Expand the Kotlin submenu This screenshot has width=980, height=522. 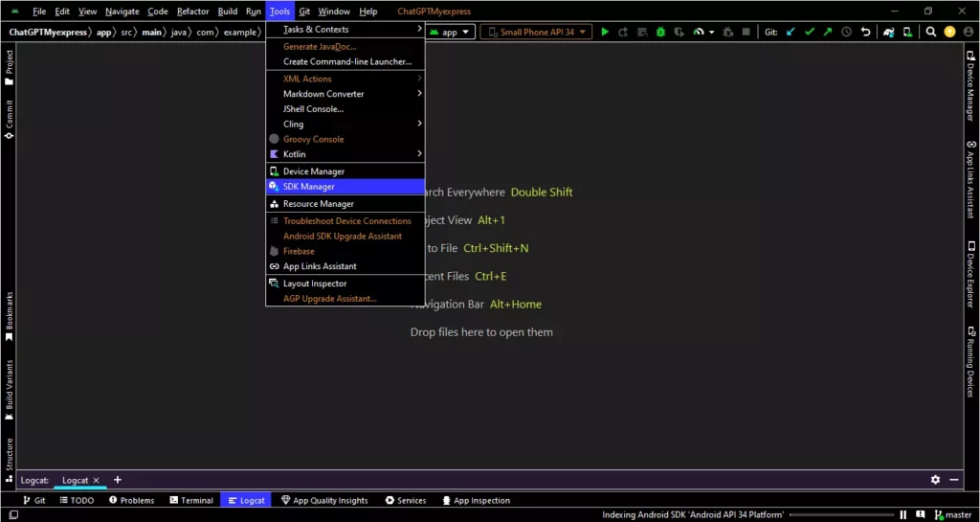pos(345,154)
